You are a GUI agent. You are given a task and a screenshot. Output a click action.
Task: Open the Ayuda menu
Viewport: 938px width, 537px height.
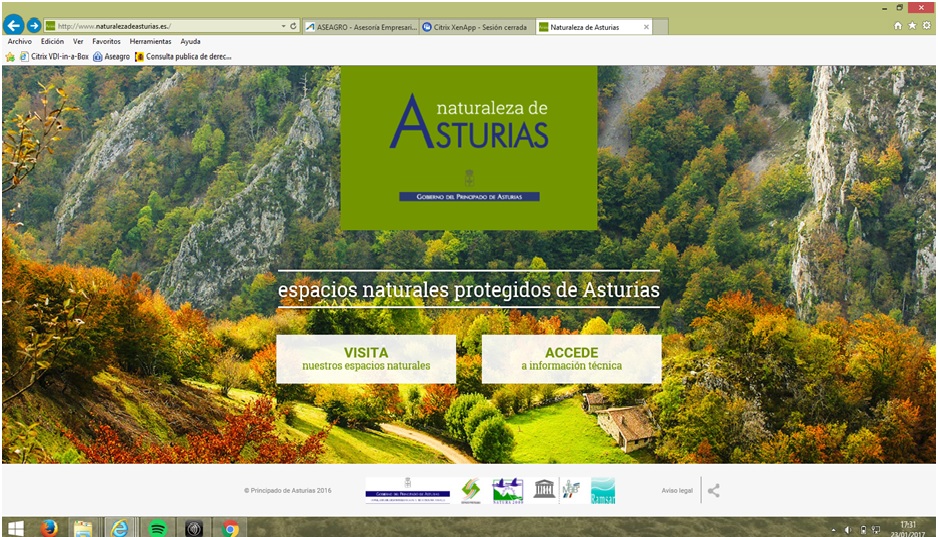pyautogui.click(x=190, y=41)
